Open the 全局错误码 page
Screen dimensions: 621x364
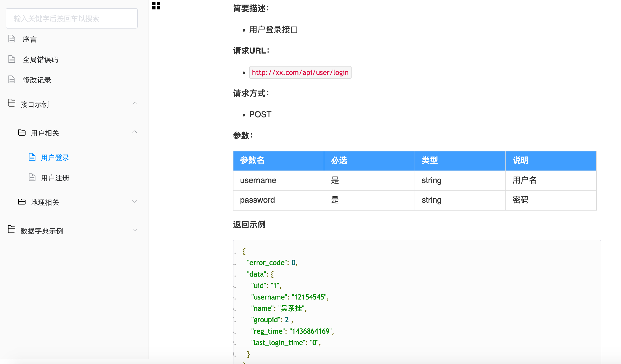pyautogui.click(x=40, y=60)
